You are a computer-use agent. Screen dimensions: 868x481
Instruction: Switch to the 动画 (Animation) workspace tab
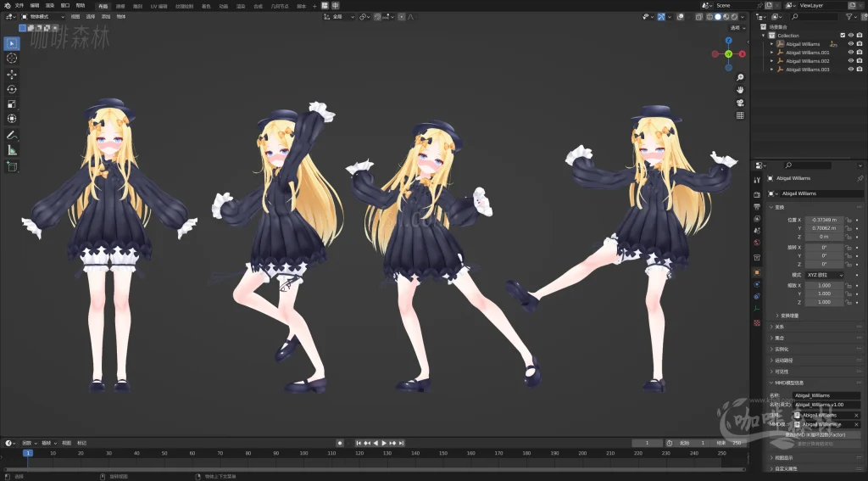[223, 6]
